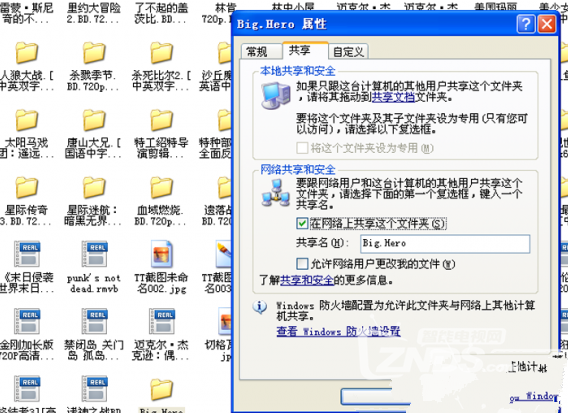Click the 雷蒙·斯尼奇的不 file label
This screenshot has height=413, width=568.
pos(26,14)
